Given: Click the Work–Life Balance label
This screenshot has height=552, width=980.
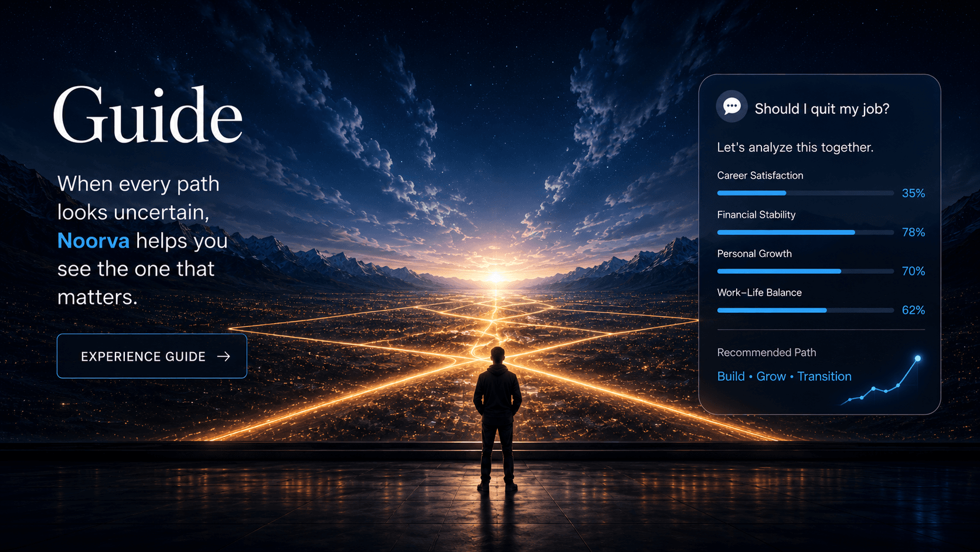Looking at the screenshot, I should click(760, 293).
